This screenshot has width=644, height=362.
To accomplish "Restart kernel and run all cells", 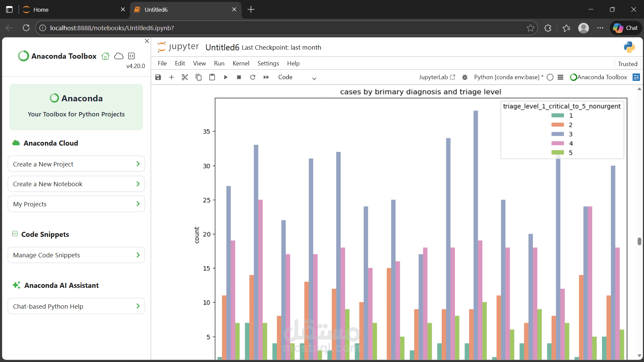I will [266, 77].
